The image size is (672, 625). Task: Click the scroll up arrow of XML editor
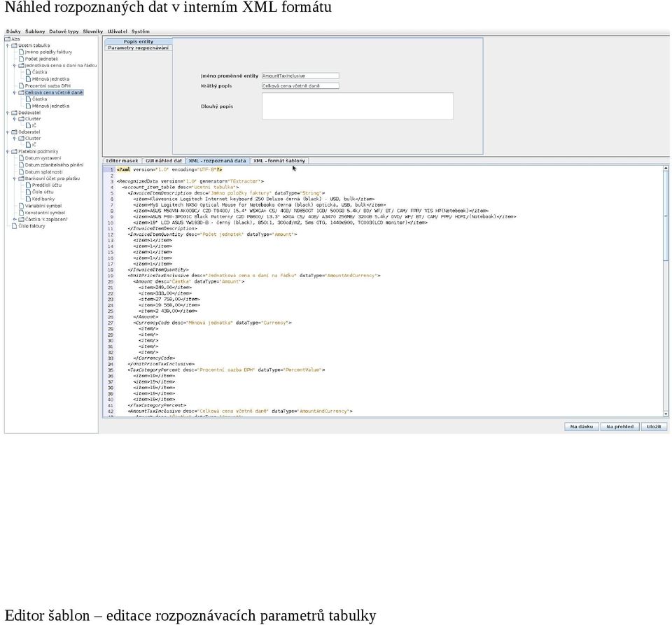[x=666, y=169]
